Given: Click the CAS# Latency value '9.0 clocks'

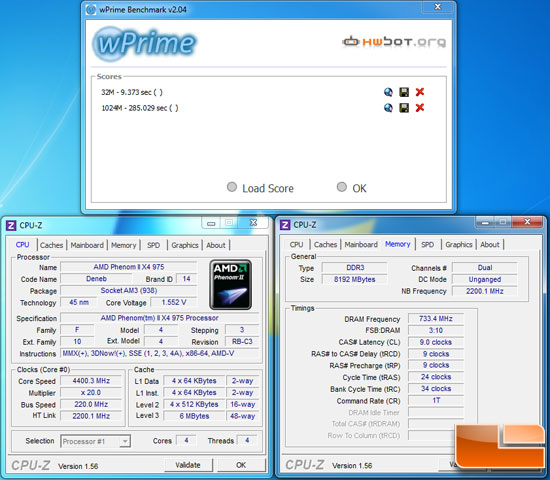Looking at the screenshot, I should tap(436, 342).
